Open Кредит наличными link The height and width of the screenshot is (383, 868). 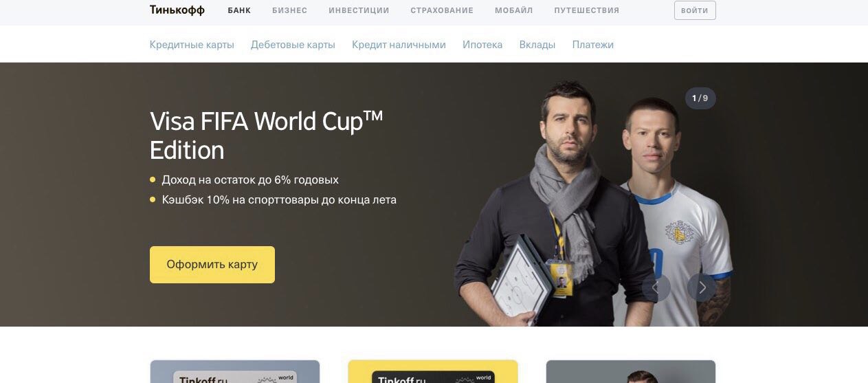coord(399,45)
